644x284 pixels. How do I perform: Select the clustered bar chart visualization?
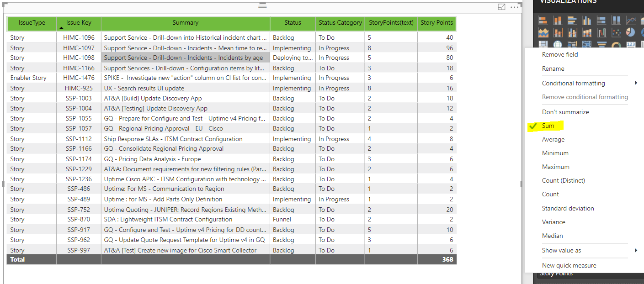[x=572, y=20]
